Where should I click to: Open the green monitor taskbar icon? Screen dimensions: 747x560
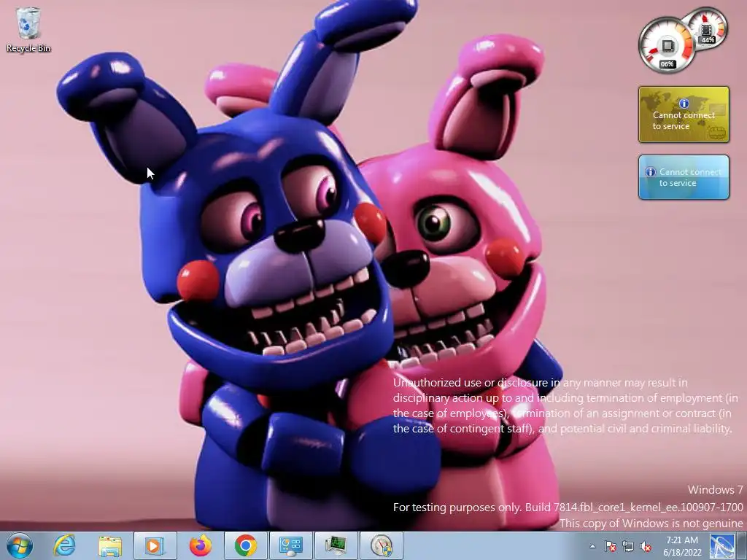[336, 545]
